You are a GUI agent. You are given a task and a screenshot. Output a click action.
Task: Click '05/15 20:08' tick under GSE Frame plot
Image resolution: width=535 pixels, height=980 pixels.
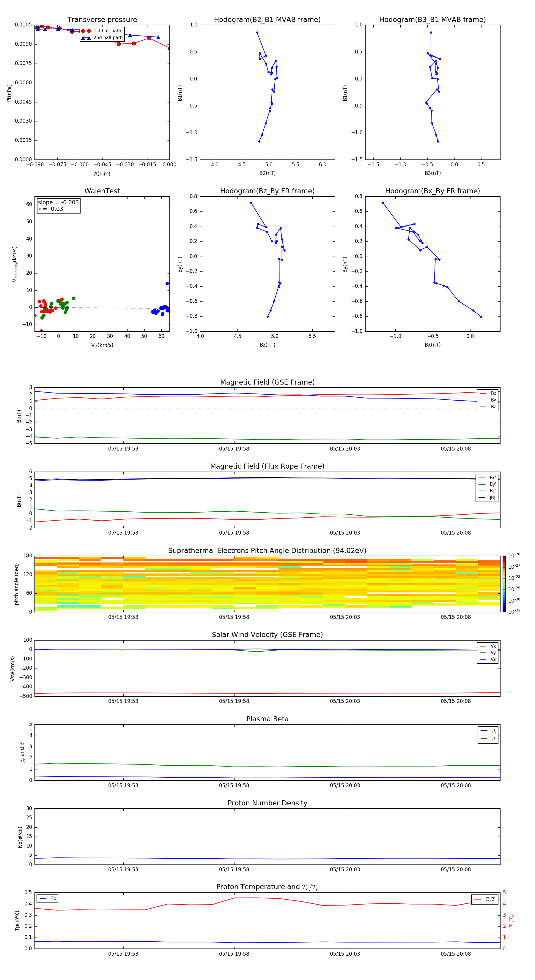click(x=455, y=448)
